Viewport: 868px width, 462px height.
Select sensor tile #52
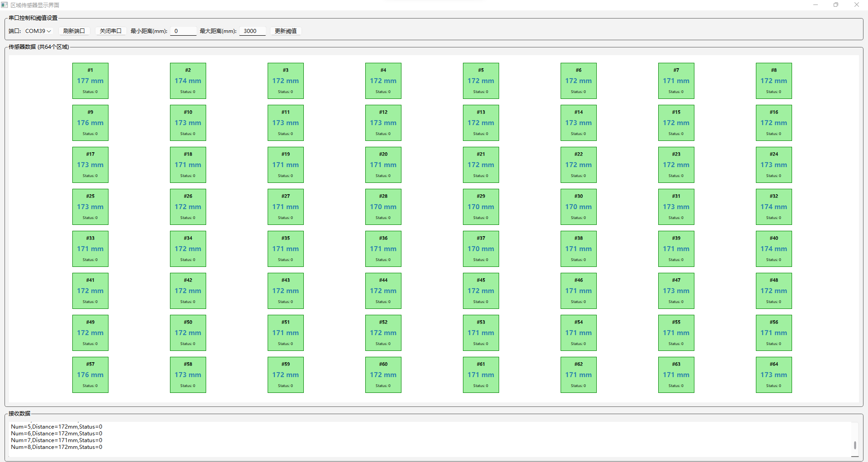pyautogui.click(x=383, y=333)
